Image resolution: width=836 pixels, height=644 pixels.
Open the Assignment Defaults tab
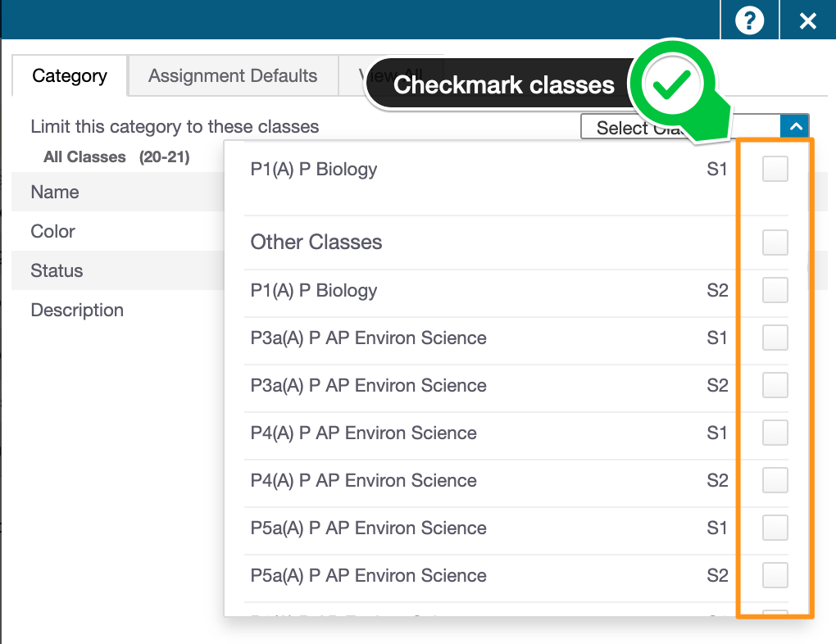coord(233,75)
